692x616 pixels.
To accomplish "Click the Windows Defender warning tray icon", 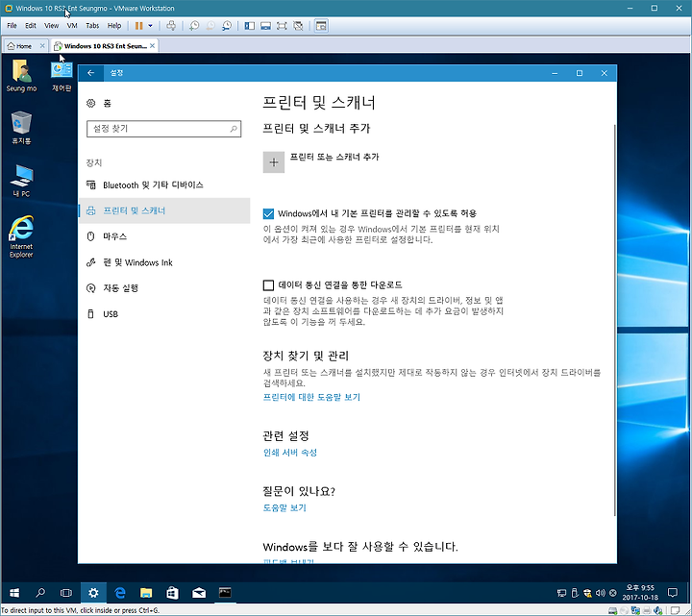I will coord(587,593).
